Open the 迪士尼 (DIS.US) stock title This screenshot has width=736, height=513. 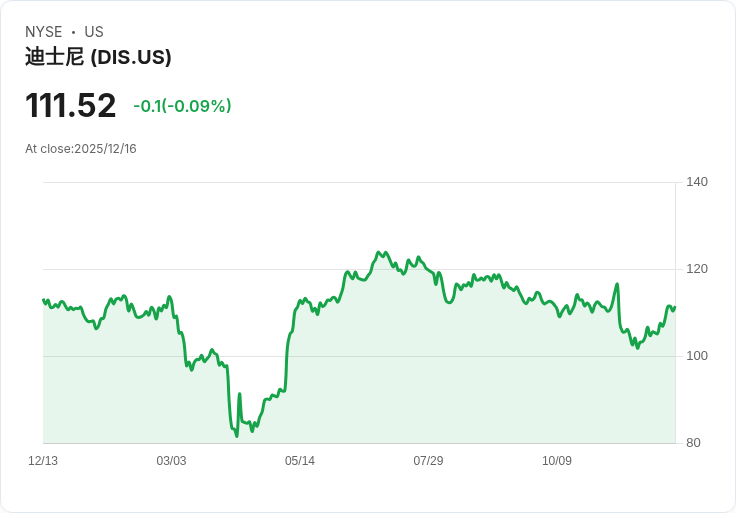click(98, 57)
